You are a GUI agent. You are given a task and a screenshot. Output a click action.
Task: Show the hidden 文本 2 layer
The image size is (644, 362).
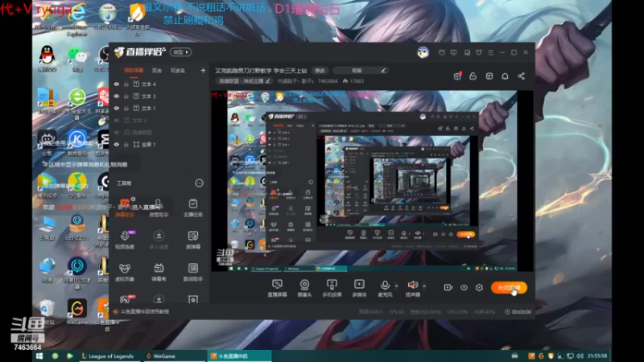[117, 120]
